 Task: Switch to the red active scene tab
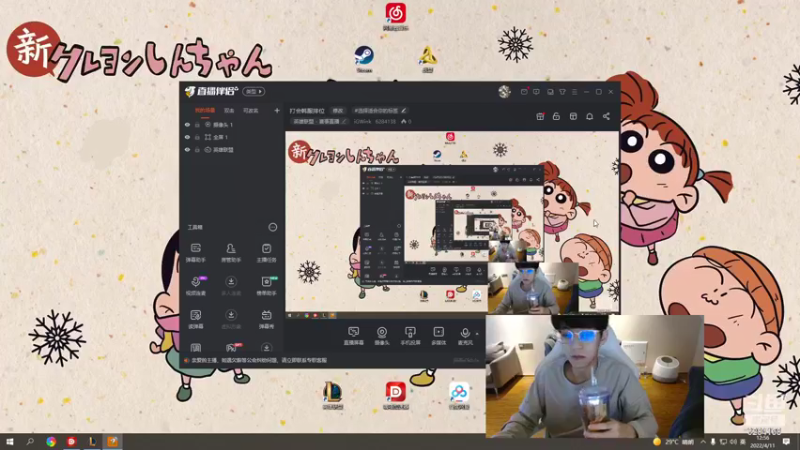point(205,110)
